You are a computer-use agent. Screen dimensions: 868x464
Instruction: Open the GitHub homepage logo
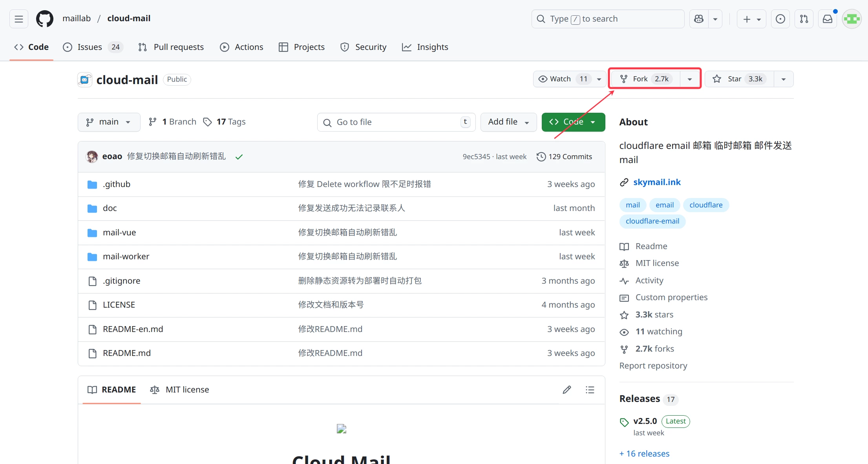pyautogui.click(x=45, y=19)
